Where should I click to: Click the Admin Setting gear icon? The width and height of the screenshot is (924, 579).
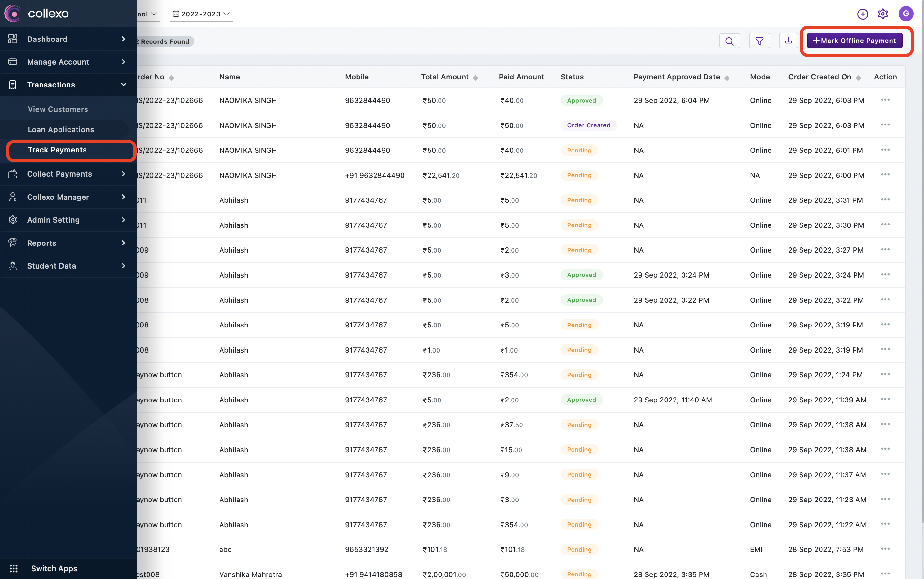[x=13, y=219]
